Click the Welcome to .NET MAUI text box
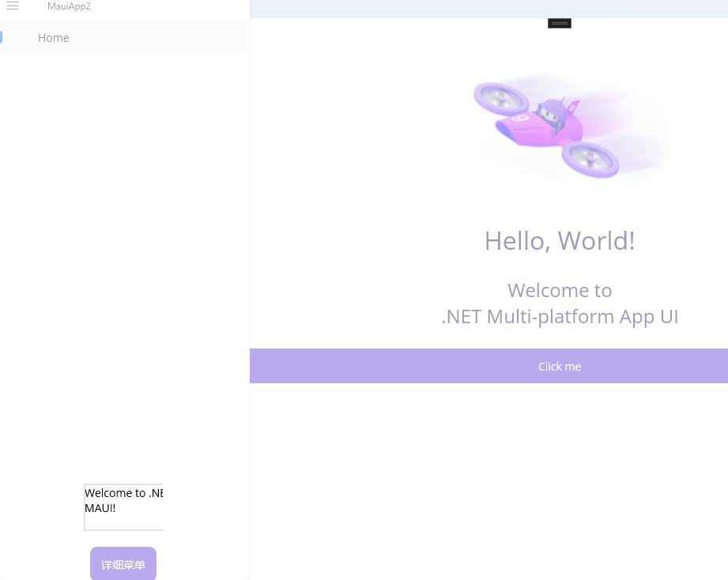Image resolution: width=728 pixels, height=580 pixels. point(123,507)
